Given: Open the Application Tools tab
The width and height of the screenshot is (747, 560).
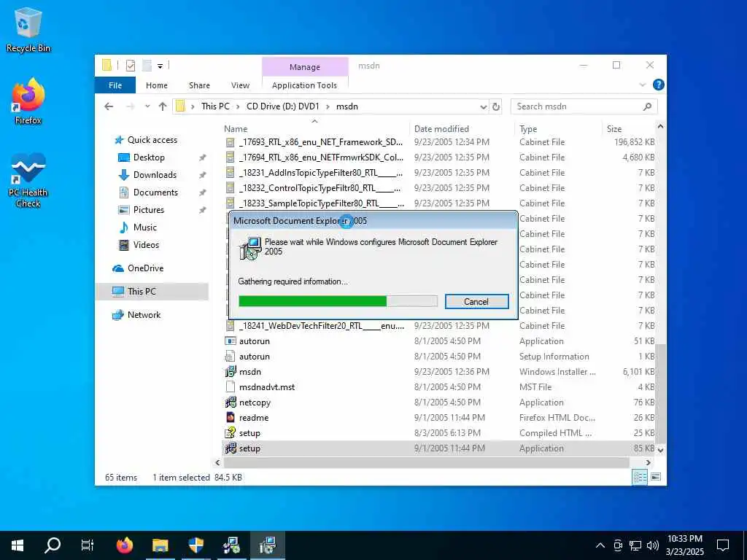Looking at the screenshot, I should [x=304, y=85].
